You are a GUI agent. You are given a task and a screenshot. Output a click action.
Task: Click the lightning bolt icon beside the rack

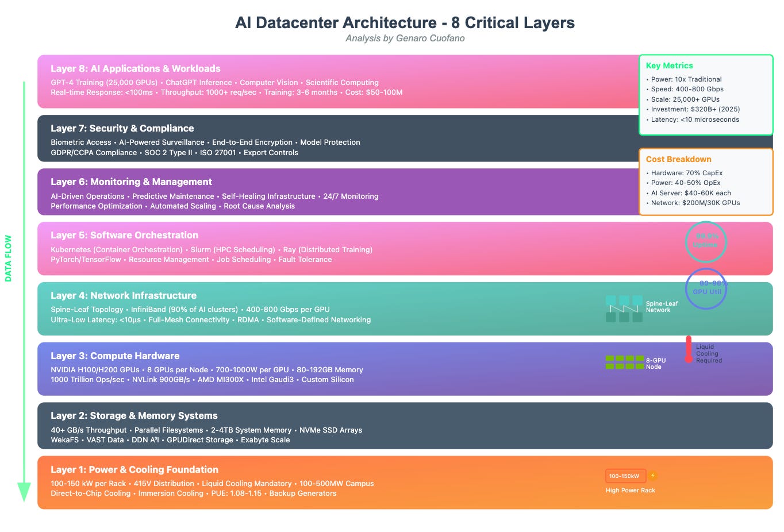pyautogui.click(x=653, y=476)
